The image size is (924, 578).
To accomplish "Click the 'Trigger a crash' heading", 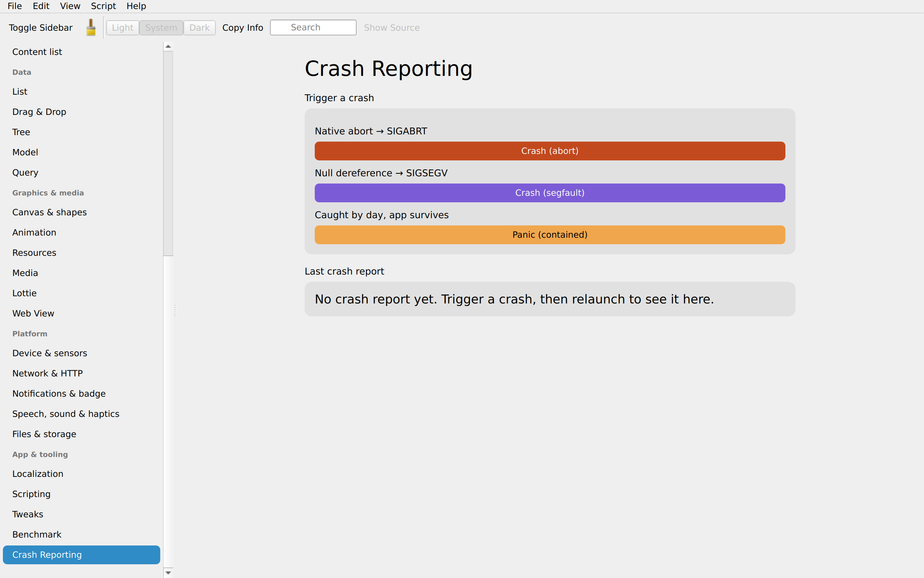I will pyautogui.click(x=339, y=98).
